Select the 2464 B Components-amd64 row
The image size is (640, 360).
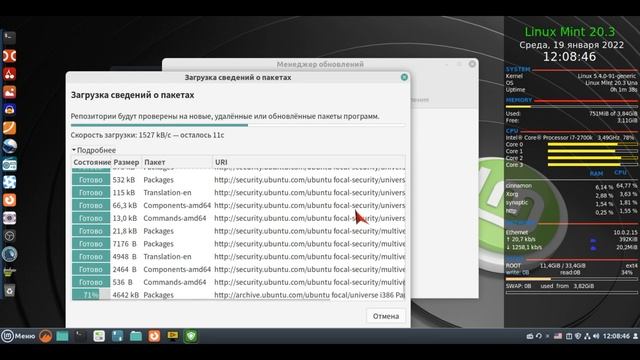tap(238, 269)
